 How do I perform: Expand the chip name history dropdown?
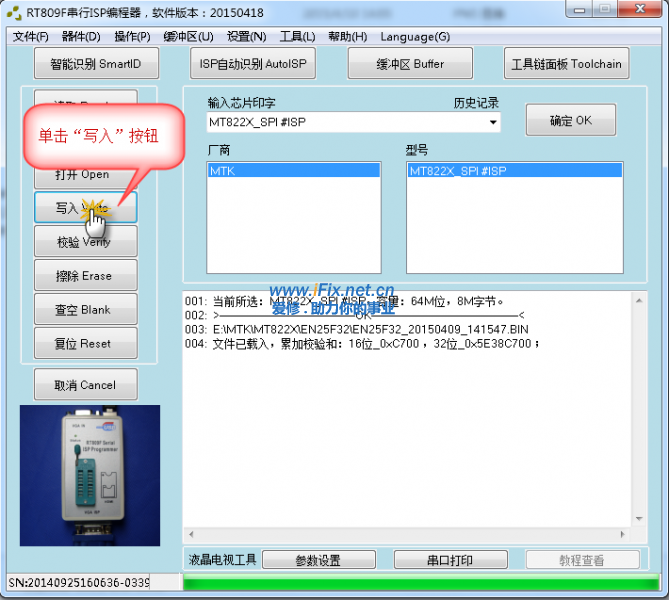pos(494,123)
